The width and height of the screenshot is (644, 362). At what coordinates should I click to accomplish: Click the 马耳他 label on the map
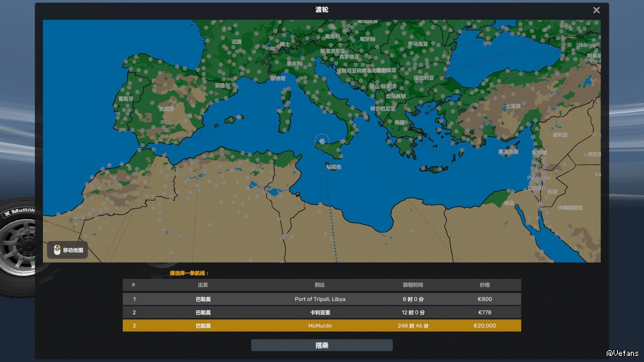(x=334, y=167)
